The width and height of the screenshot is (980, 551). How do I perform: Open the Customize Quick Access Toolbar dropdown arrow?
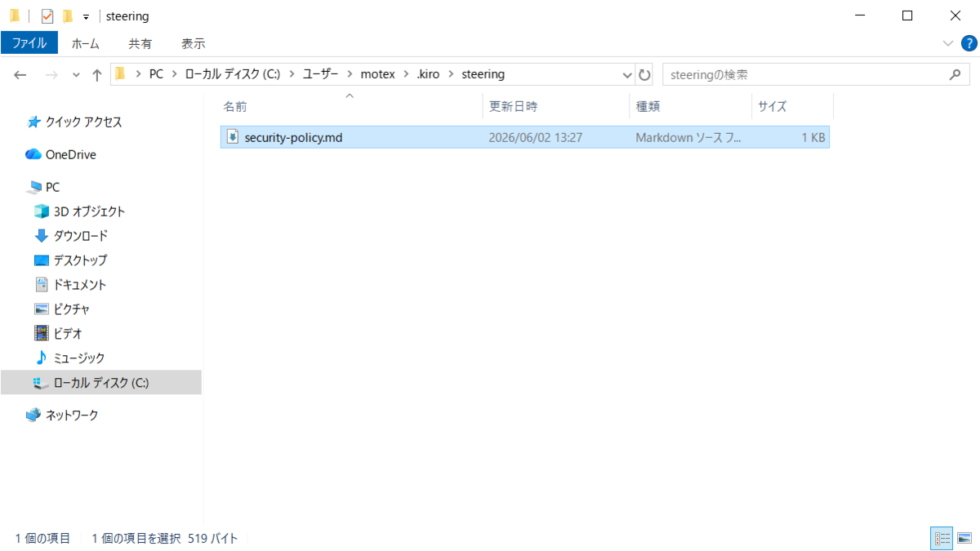(86, 17)
